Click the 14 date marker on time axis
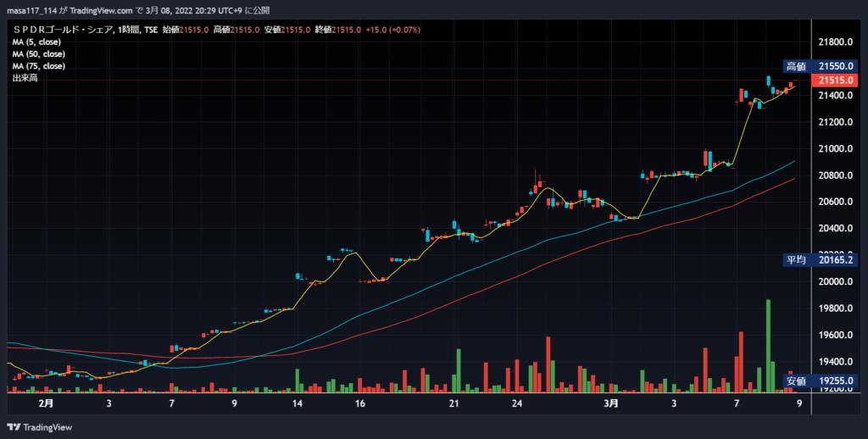Image resolution: width=868 pixels, height=439 pixels. [298, 403]
